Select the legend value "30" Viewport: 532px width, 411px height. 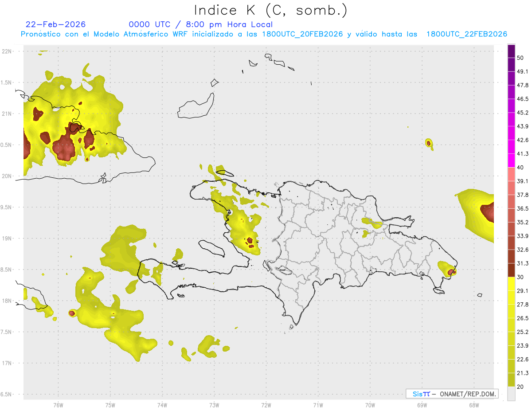520,277
